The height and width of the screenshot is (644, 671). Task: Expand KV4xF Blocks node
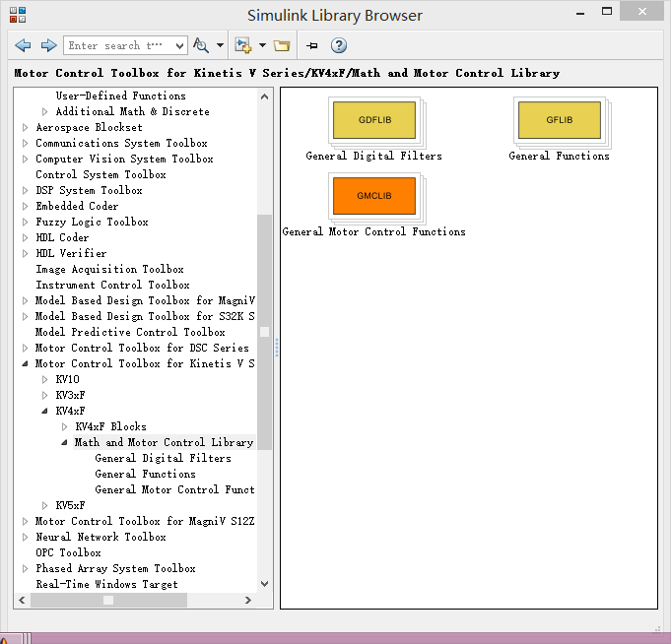tap(64, 426)
